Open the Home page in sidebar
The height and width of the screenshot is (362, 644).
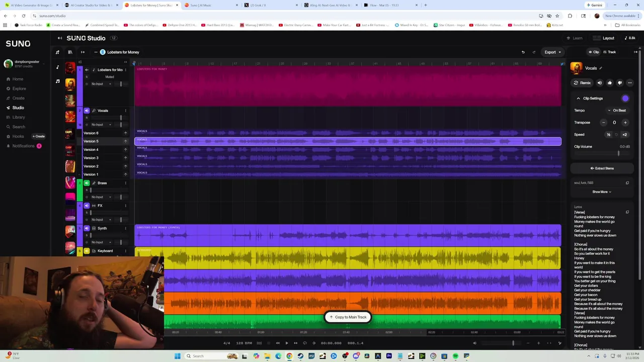(15, 79)
